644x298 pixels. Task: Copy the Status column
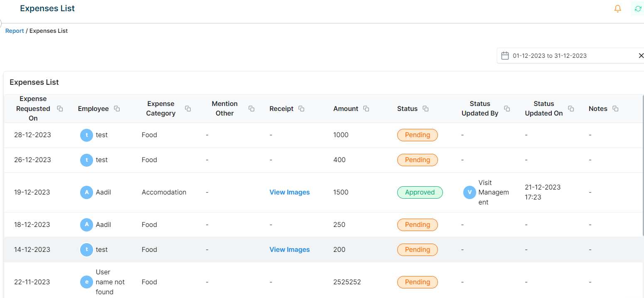(425, 109)
